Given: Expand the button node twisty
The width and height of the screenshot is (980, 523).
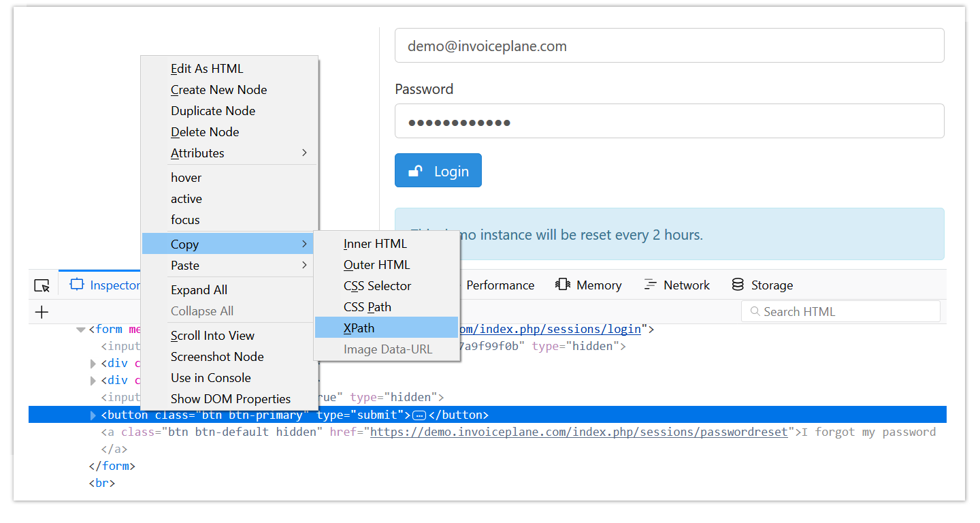Looking at the screenshot, I should 93,415.
